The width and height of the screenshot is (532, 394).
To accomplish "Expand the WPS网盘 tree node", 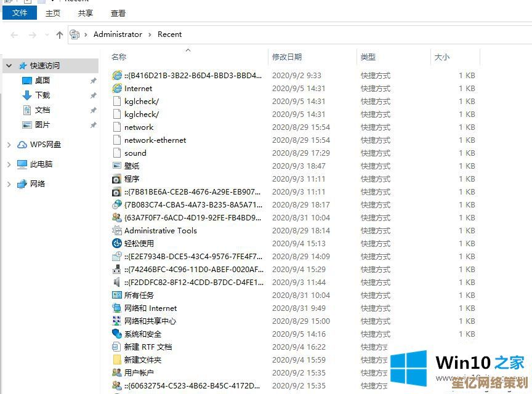I will [x=9, y=145].
